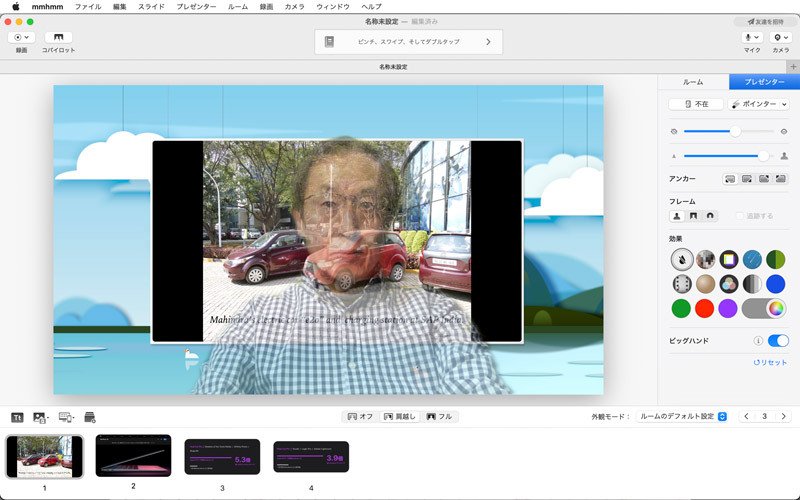
Task: Click the chevron on the tutorial banner
Action: click(x=488, y=42)
